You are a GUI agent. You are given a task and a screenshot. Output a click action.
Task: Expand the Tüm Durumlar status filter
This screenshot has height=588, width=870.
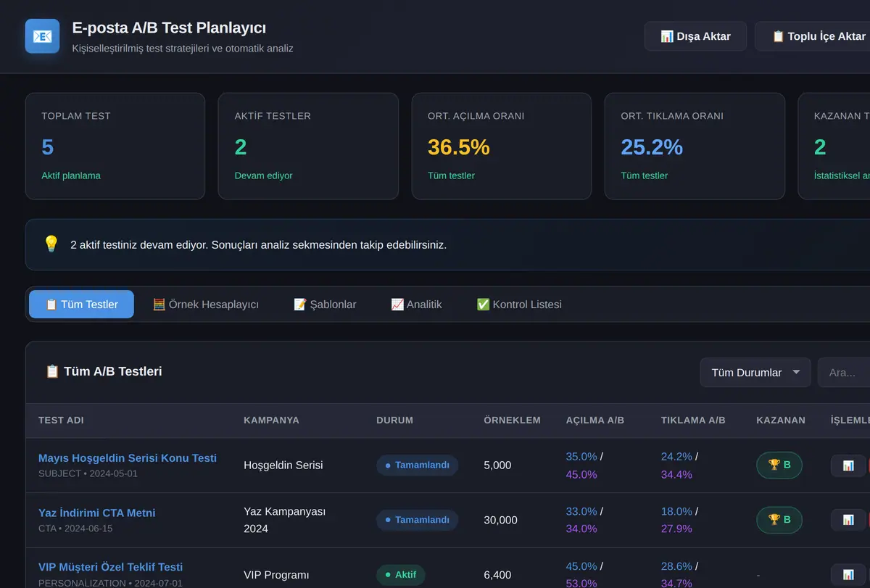coord(755,373)
